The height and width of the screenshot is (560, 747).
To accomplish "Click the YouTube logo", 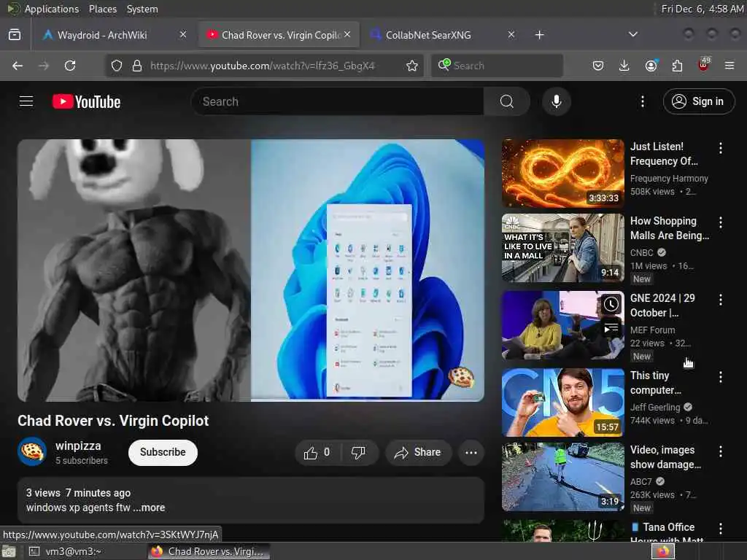I will click(x=86, y=101).
